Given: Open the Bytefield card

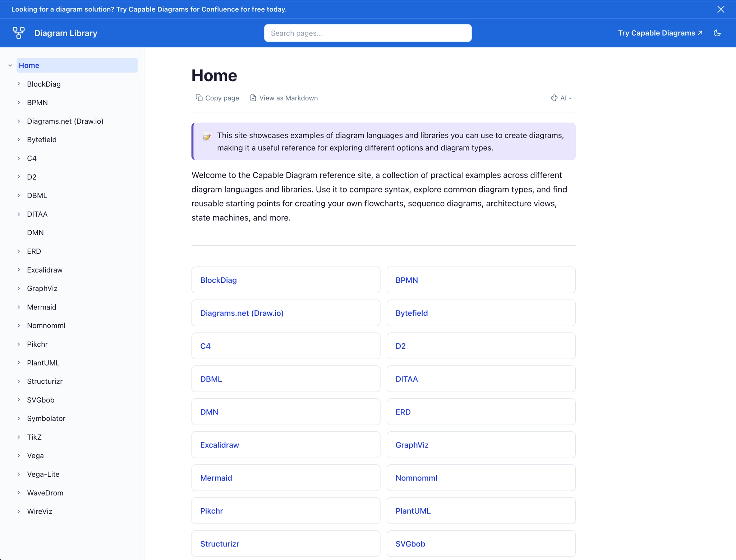Looking at the screenshot, I should [x=481, y=313].
